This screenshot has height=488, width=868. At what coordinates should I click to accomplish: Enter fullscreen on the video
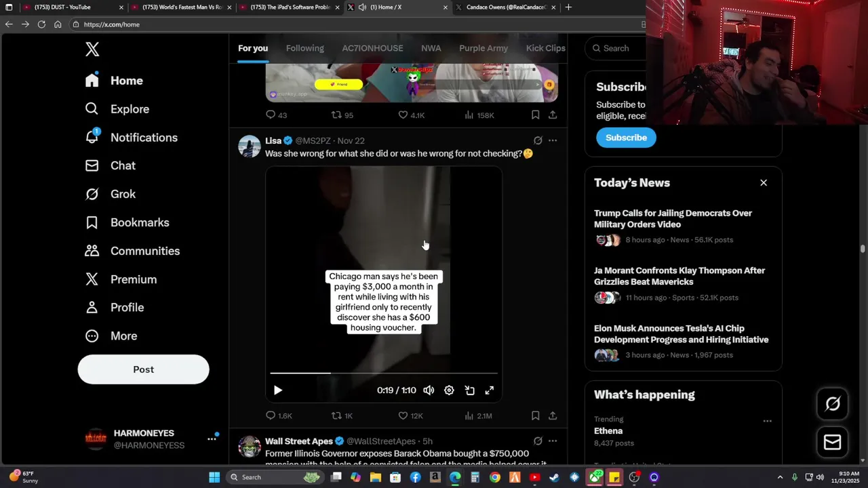pyautogui.click(x=490, y=390)
